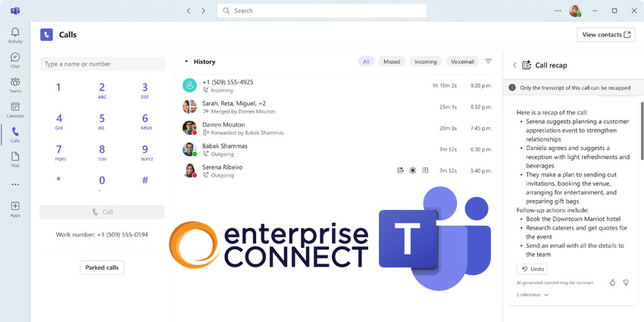
Task: Click the disabled Call button
Action: click(x=102, y=212)
